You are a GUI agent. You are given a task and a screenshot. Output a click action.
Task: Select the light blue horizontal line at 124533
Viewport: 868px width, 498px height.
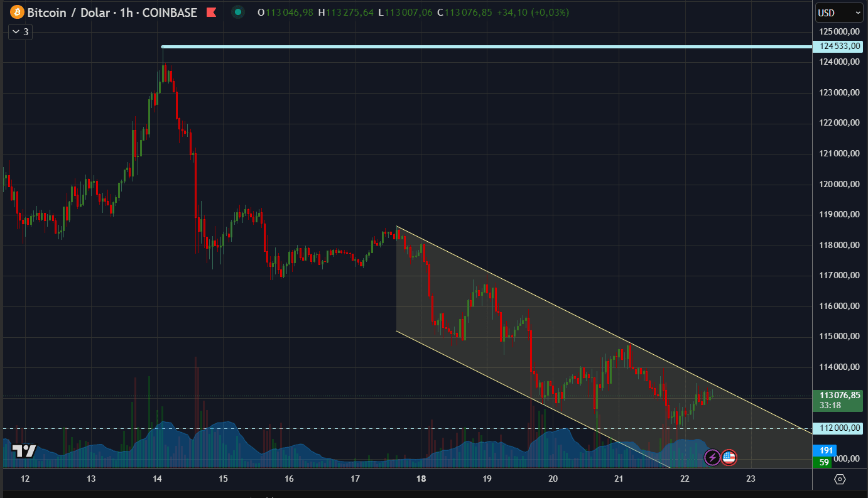click(487, 46)
